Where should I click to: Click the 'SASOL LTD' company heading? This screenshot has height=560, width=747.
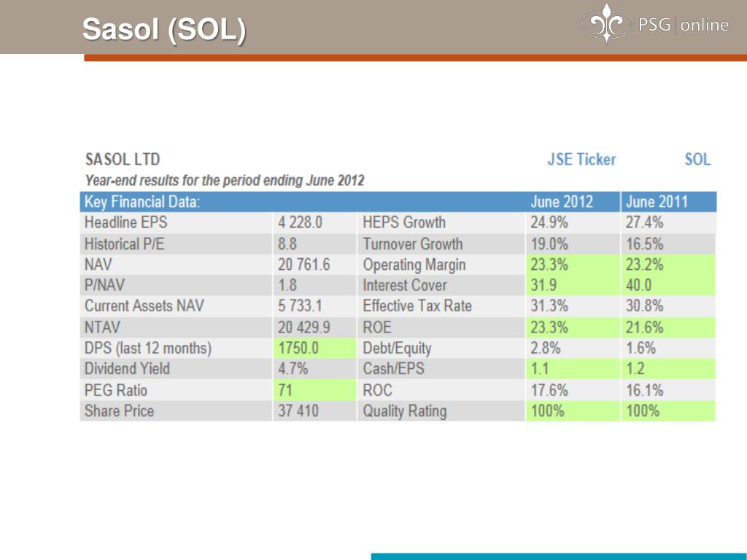pos(123,159)
